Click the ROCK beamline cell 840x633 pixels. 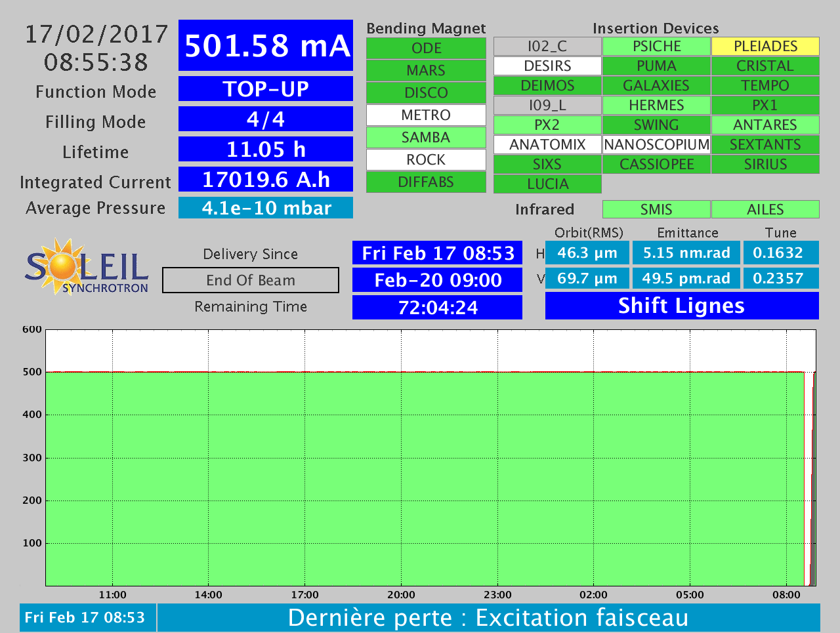pos(426,160)
